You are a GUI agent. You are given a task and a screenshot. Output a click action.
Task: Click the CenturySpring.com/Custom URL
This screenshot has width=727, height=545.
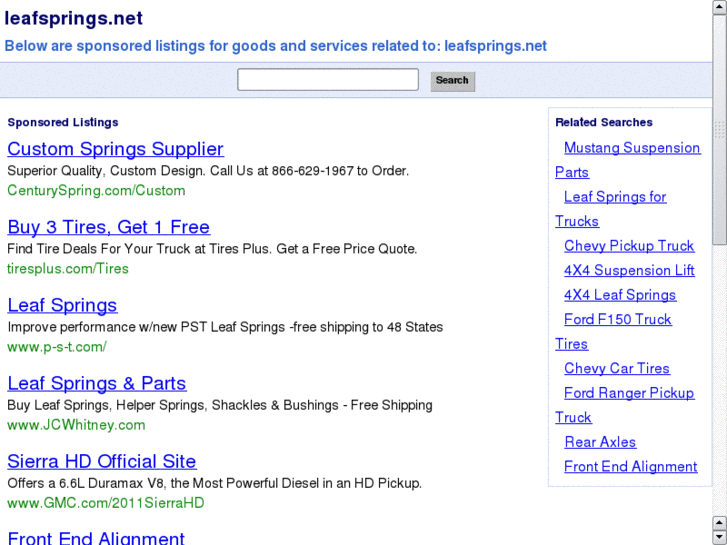click(96, 190)
